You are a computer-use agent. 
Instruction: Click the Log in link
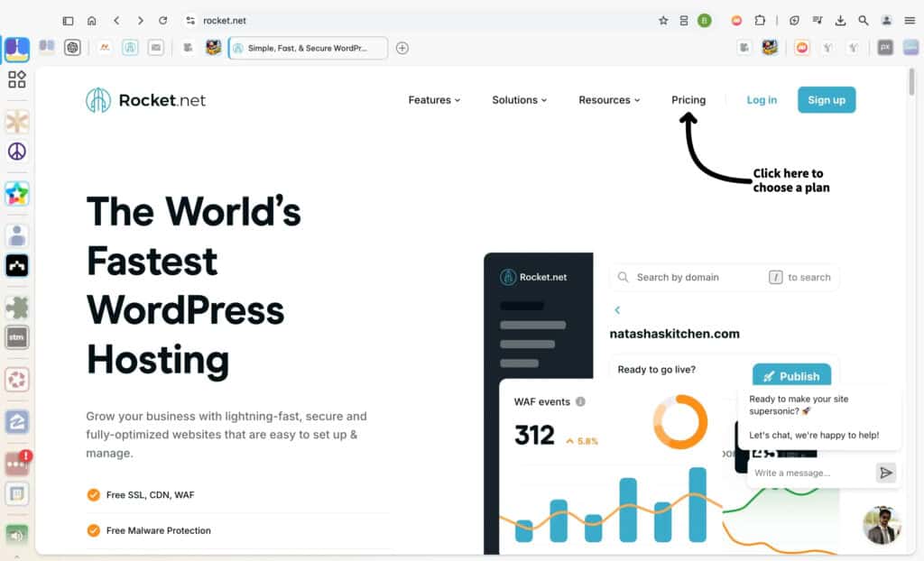pos(762,100)
